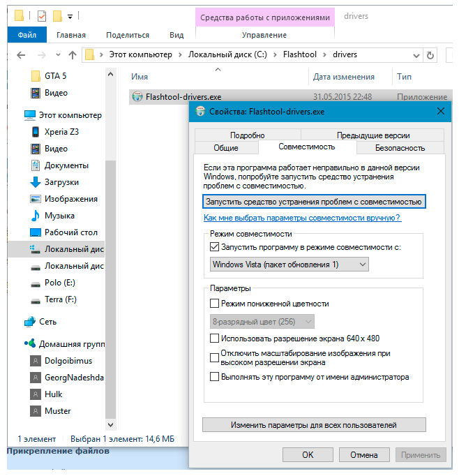Open the Файл ribbon tab

(27, 35)
